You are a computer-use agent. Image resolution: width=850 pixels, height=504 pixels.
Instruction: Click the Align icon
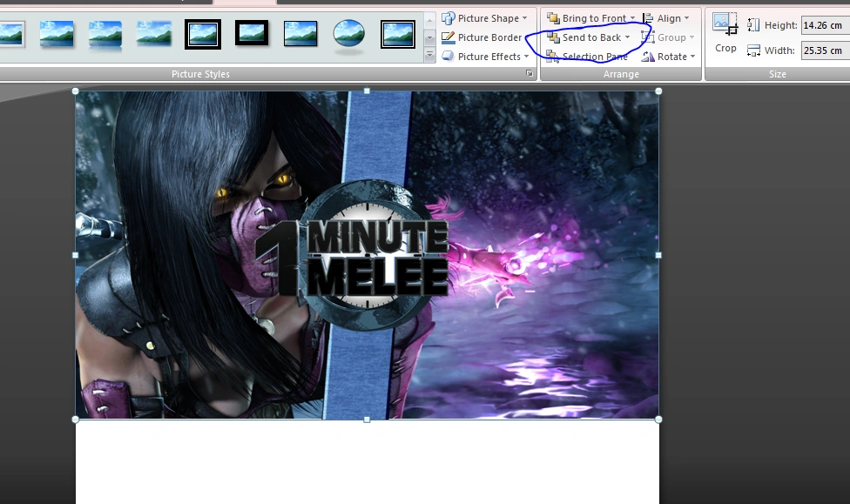[647, 18]
